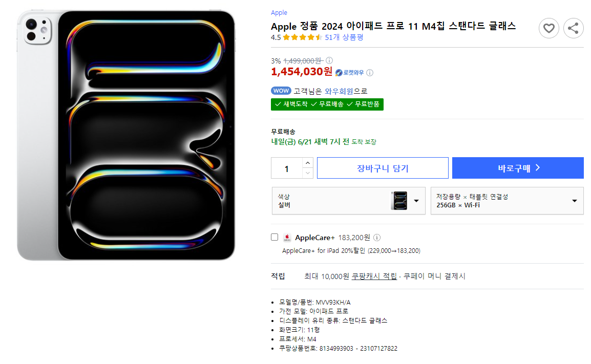This screenshot has height=364, width=591.
Task: Click info icon next to original price
Action: point(329,60)
